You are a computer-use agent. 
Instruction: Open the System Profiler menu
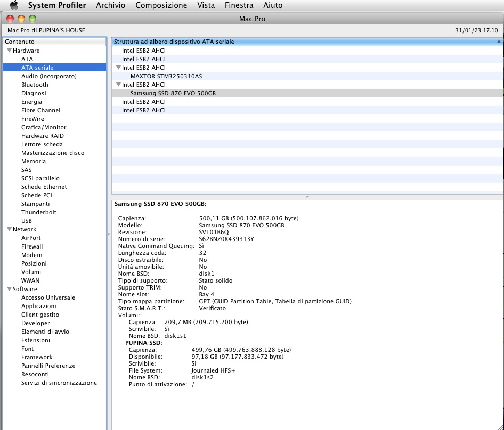coord(57,5)
